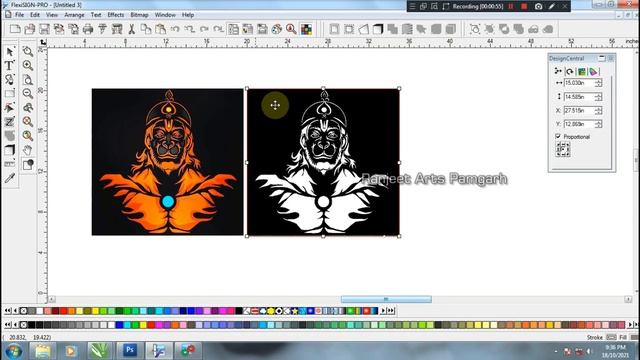The width and height of the screenshot is (640, 360).
Task: Click the X position spinner arrows
Action: (598, 111)
